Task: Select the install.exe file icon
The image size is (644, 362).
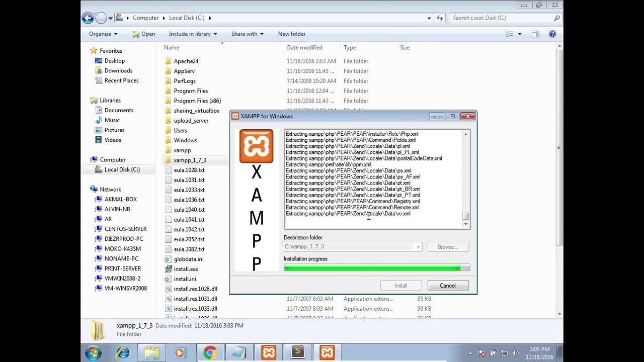Action: click(x=168, y=269)
